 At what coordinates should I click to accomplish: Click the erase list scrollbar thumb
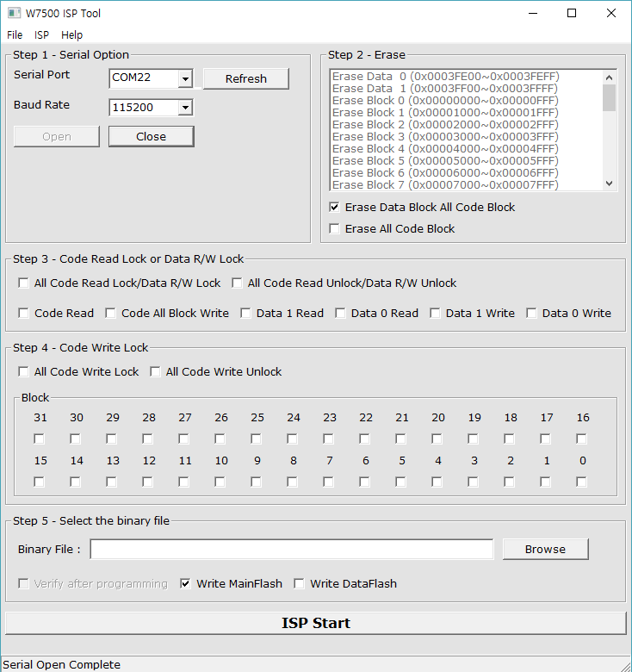click(x=610, y=97)
